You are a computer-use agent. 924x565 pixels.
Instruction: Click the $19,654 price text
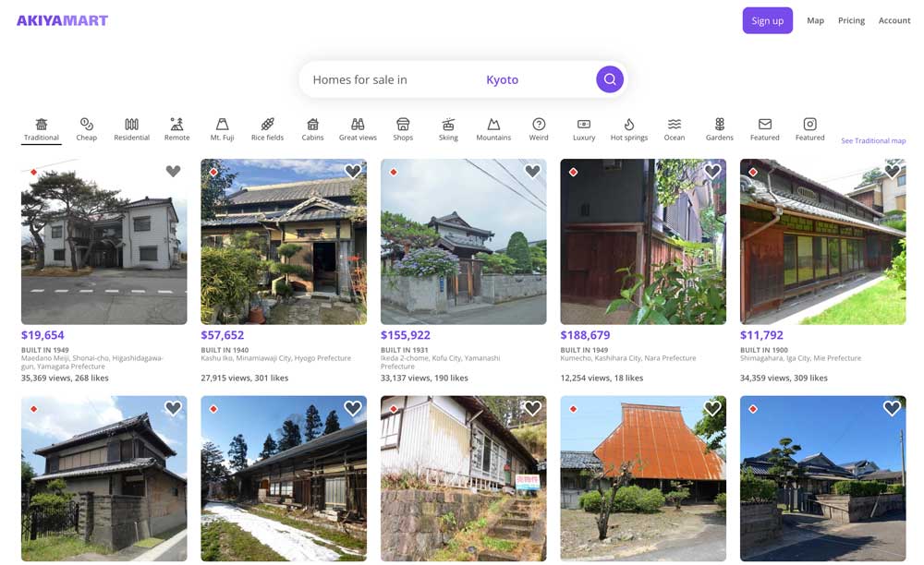43,335
